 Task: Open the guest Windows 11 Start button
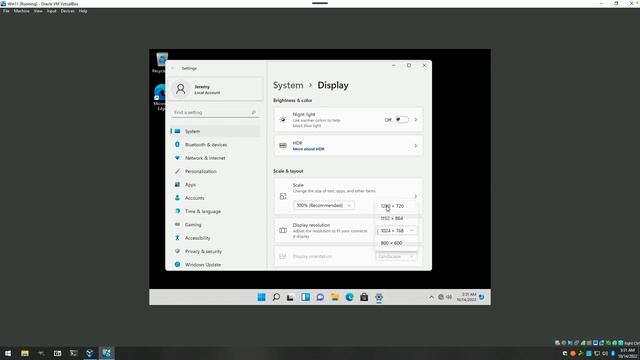tap(262, 297)
